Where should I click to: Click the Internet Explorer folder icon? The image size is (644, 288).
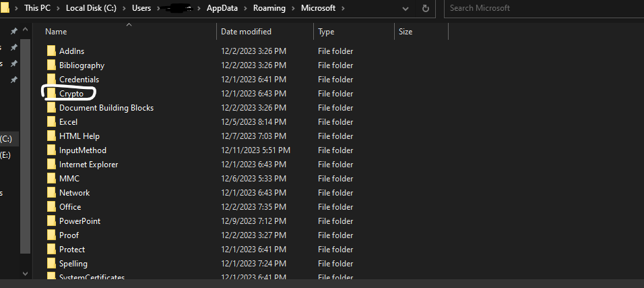pyautogui.click(x=51, y=165)
